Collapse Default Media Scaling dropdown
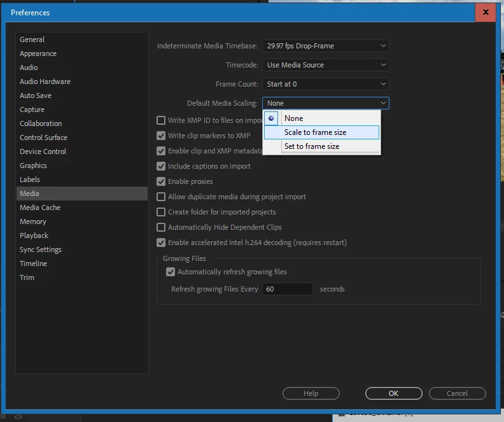Image resolution: width=504 pixels, height=422 pixels. [326, 103]
